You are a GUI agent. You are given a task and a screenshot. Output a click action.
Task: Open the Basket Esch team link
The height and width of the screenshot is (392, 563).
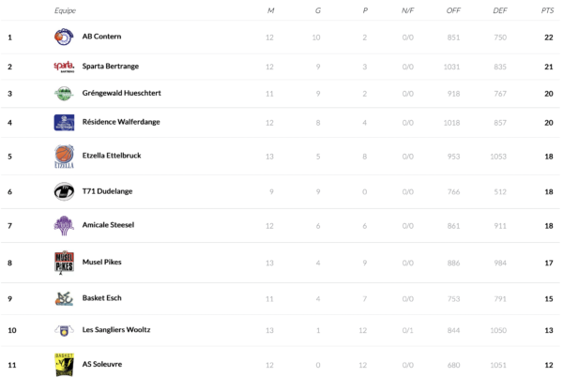pyautogui.click(x=102, y=297)
